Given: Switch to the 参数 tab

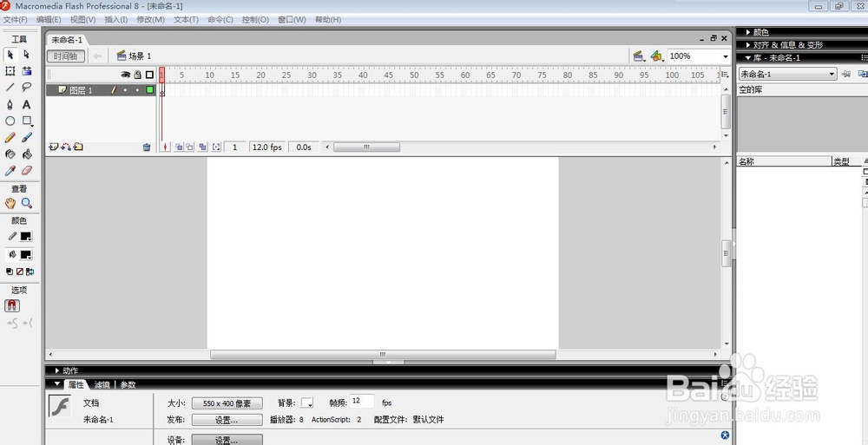Looking at the screenshot, I should click(128, 384).
